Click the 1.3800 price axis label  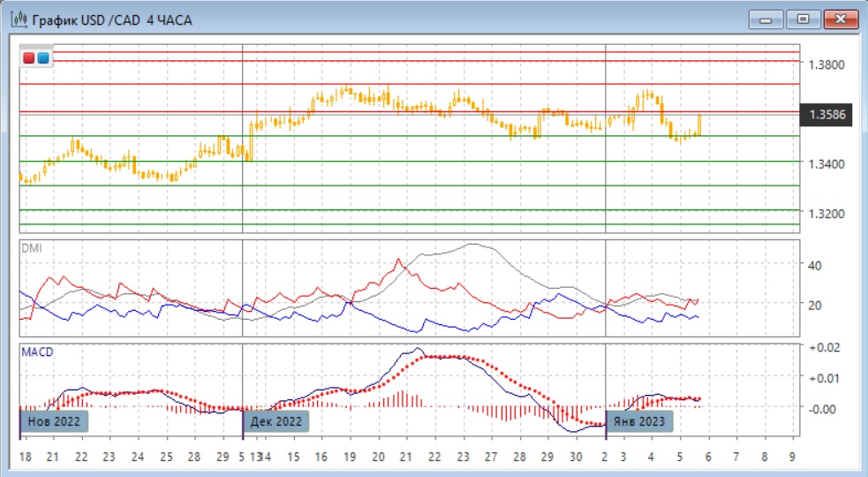(827, 64)
